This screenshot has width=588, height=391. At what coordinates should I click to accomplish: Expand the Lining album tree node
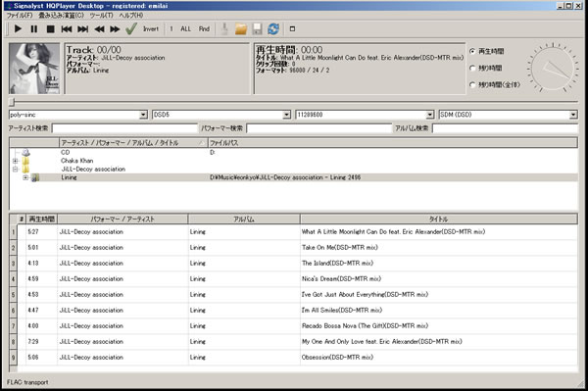click(x=25, y=177)
